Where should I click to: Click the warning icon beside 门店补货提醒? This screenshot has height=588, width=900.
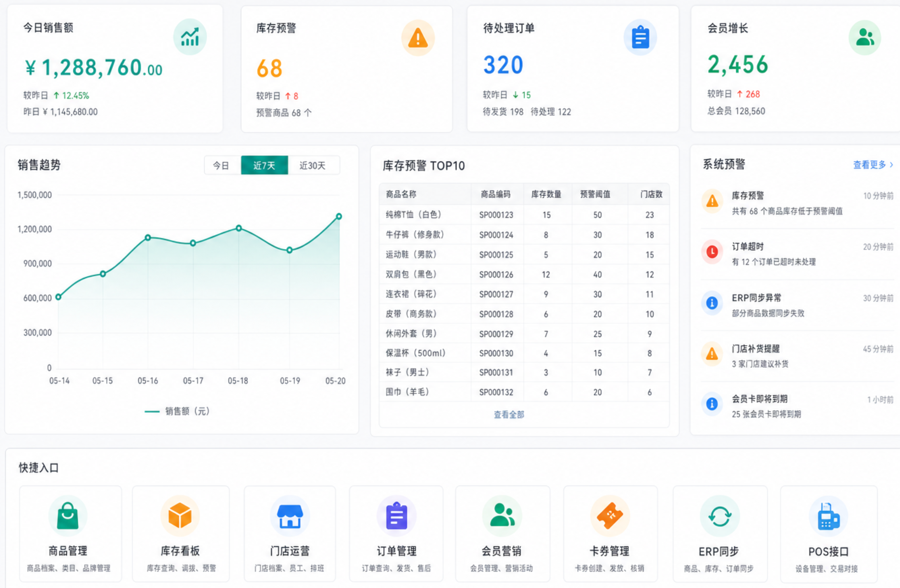712,354
